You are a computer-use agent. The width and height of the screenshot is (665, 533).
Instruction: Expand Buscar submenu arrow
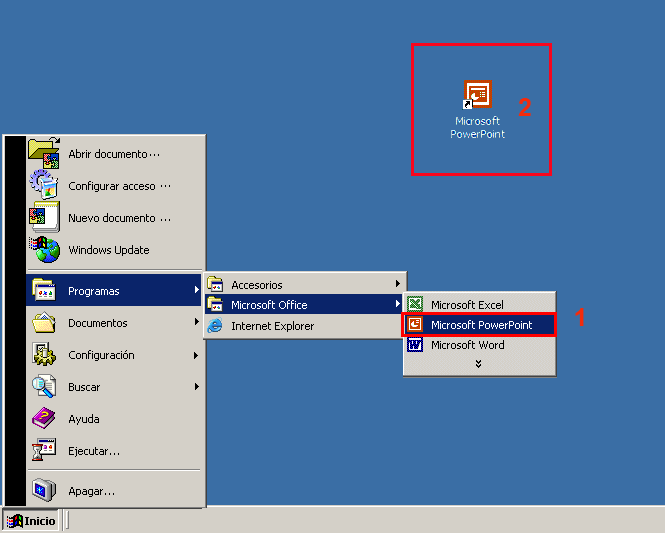pyautogui.click(x=196, y=386)
